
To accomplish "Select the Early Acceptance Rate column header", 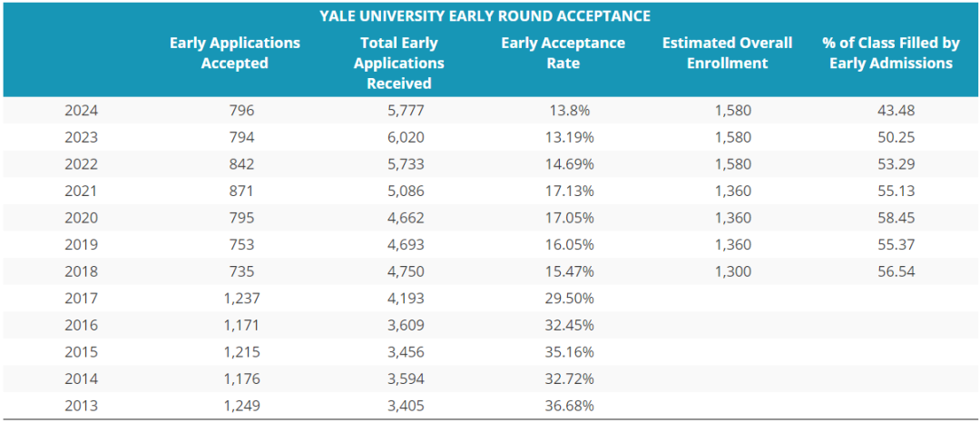I will pyautogui.click(x=563, y=54).
